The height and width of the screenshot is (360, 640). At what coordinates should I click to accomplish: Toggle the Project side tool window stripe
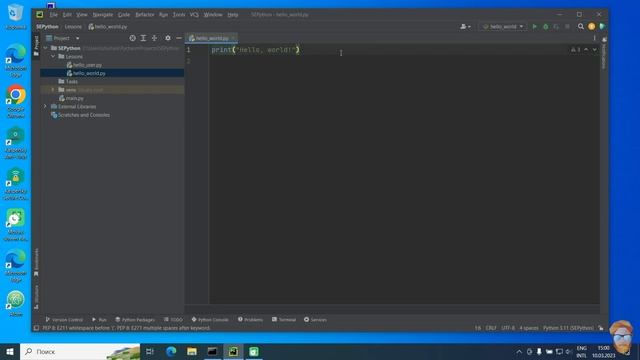[36, 45]
